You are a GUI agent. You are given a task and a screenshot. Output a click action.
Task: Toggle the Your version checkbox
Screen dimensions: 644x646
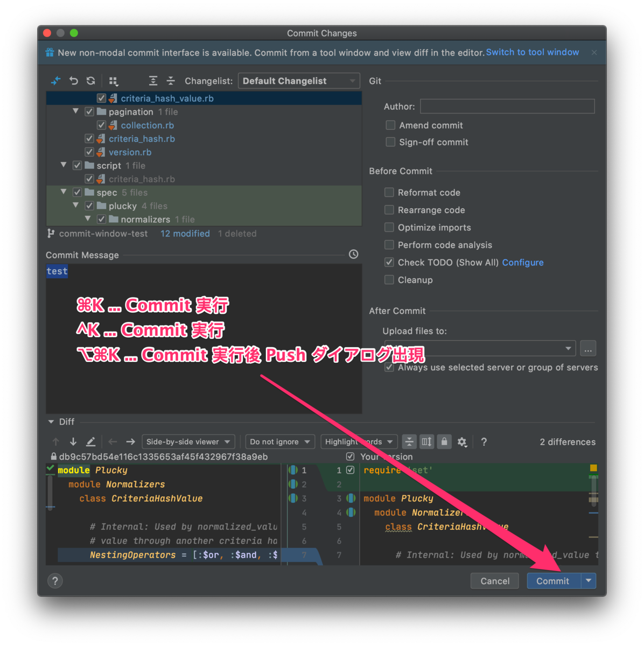351,457
